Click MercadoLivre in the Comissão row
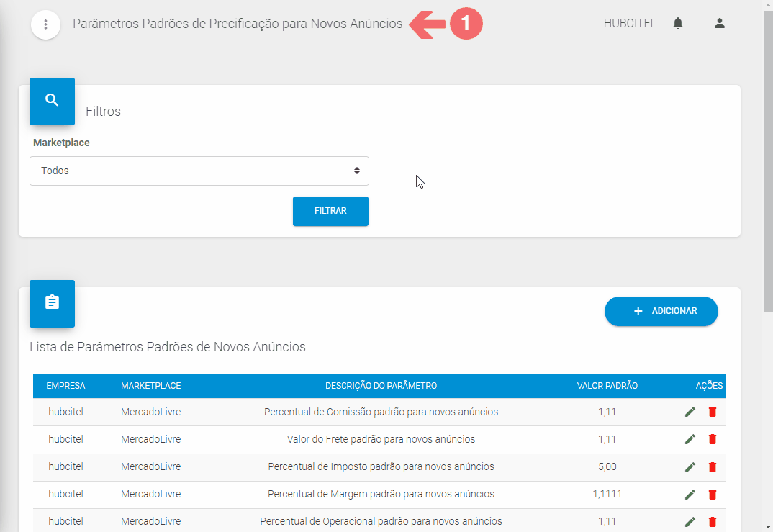This screenshot has width=773, height=532. (x=151, y=412)
